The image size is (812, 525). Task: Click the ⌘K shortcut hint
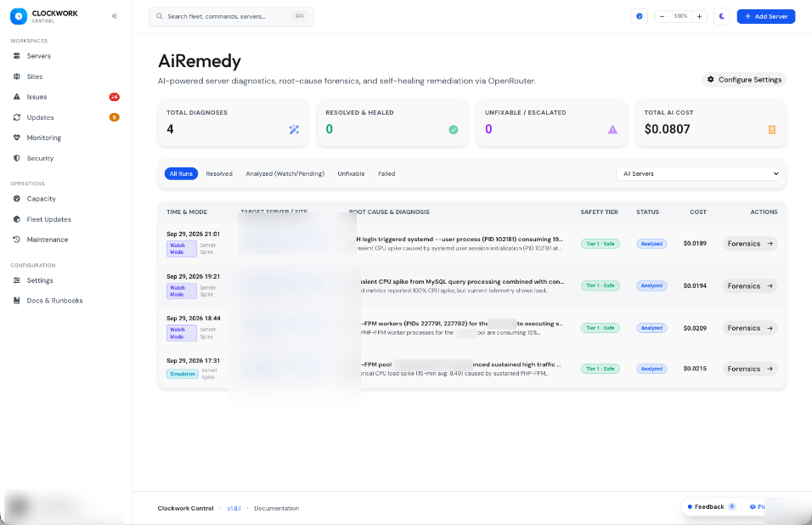299,16
